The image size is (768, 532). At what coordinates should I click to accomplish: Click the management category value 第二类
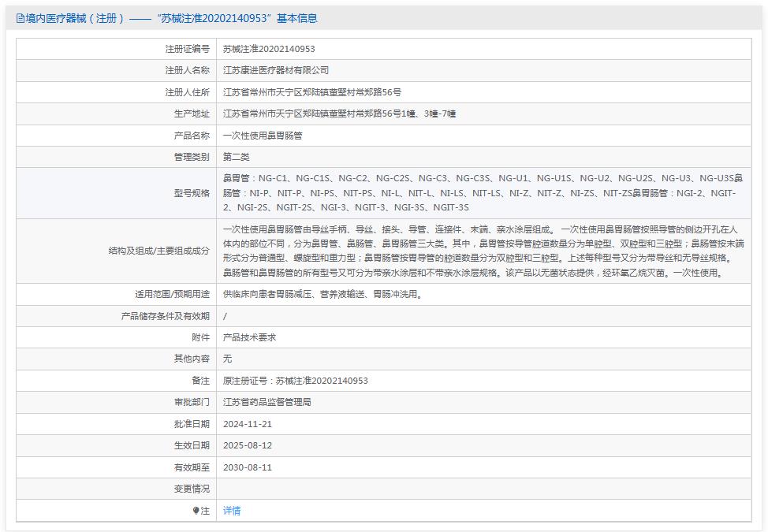coord(237,157)
